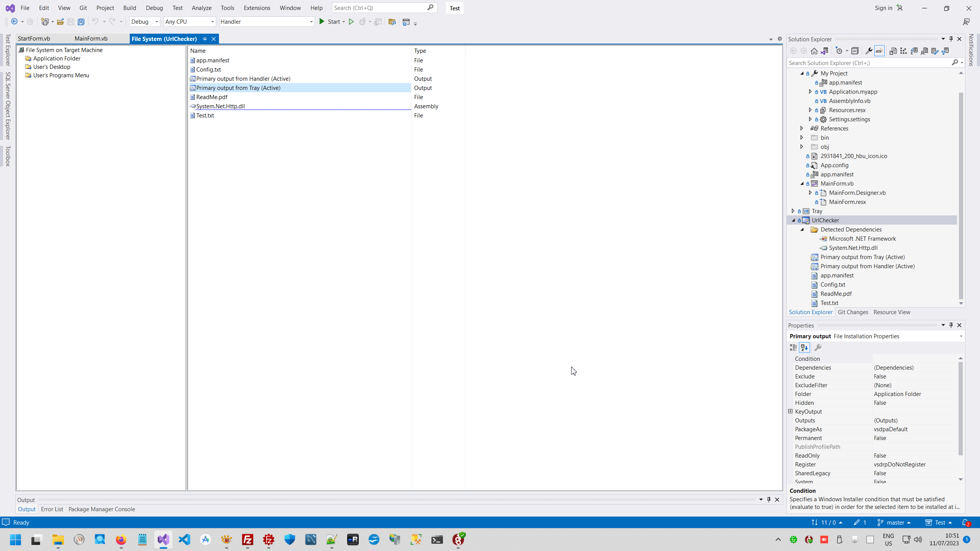Toggle pin on File System tab

point(204,39)
